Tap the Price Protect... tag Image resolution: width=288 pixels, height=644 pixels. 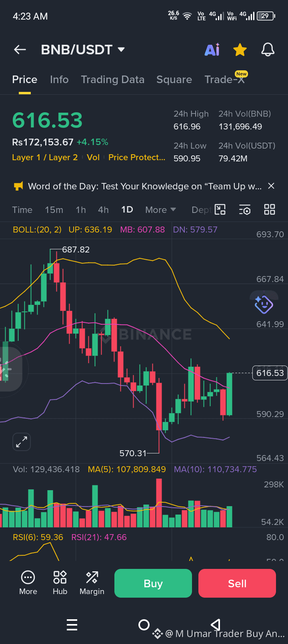coord(137,157)
